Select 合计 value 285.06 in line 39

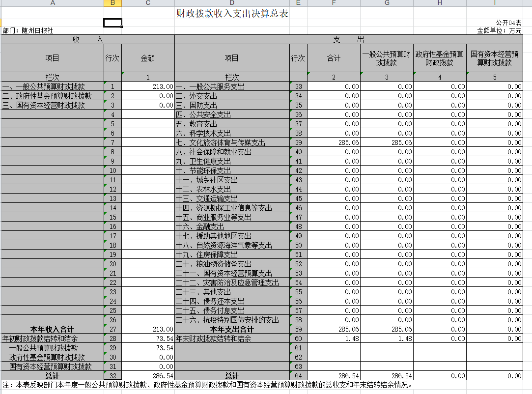coord(334,142)
